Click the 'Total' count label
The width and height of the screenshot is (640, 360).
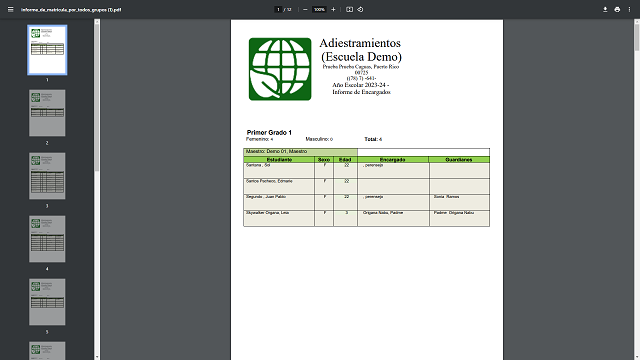pos(373,139)
